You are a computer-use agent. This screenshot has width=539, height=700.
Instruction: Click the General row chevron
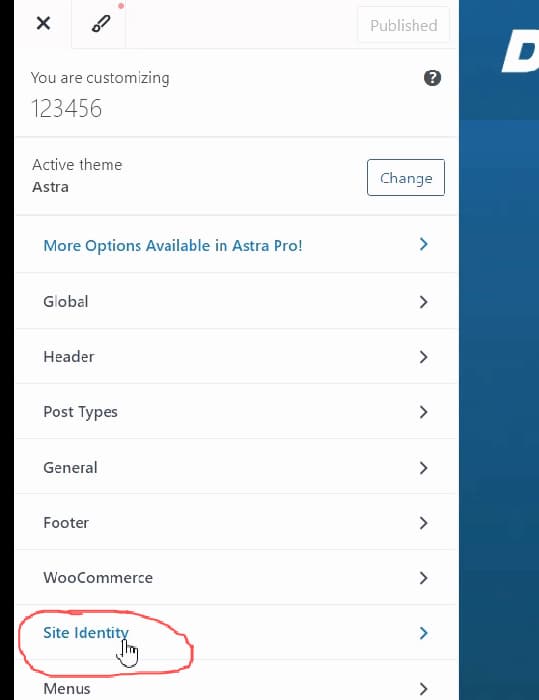424,468
